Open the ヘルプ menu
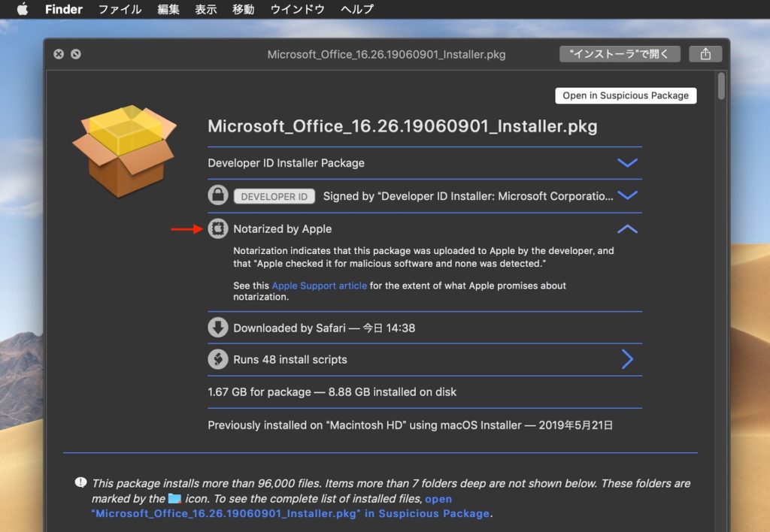770x532 pixels. pos(357,9)
